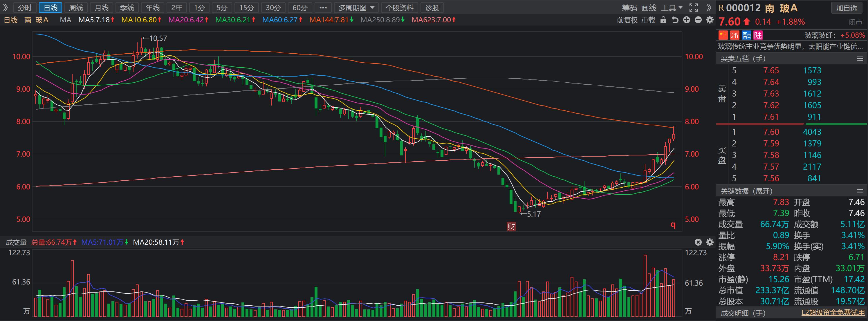Open the 工具 tools dropdown
868x321 pixels.
pos(672,8)
